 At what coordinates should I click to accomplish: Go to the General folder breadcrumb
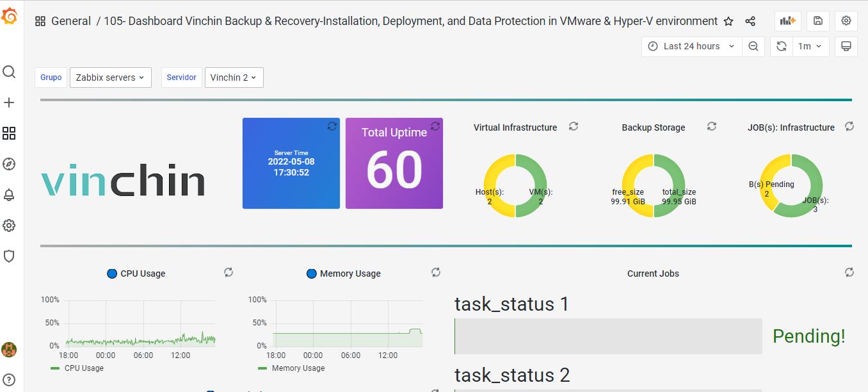[71, 21]
